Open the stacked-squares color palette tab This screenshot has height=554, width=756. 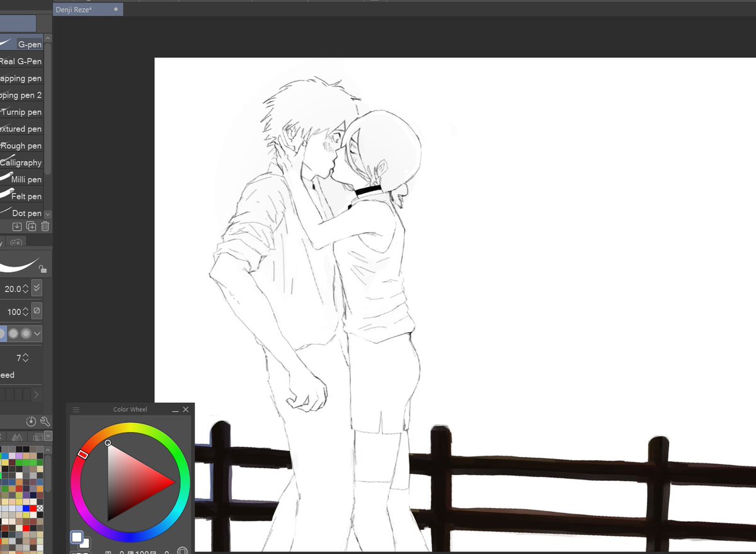37,437
